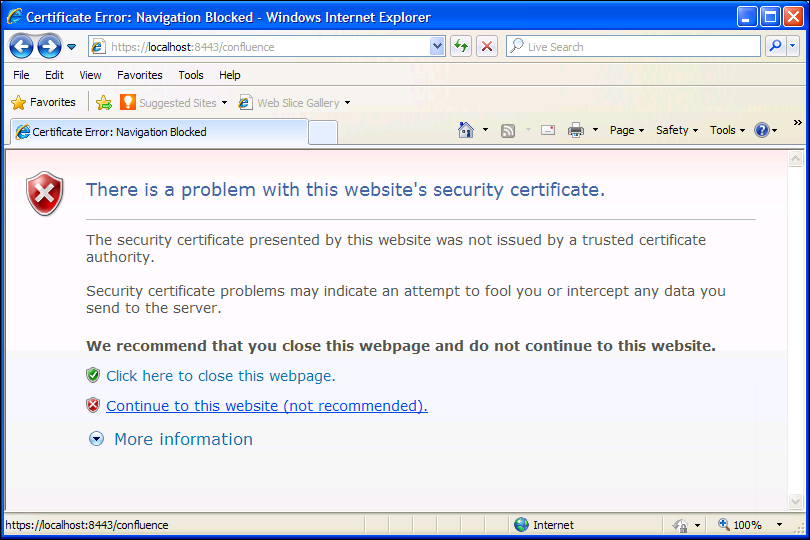Open the zoom level dropdown arrow
This screenshot has height=540, width=810.
[779, 524]
